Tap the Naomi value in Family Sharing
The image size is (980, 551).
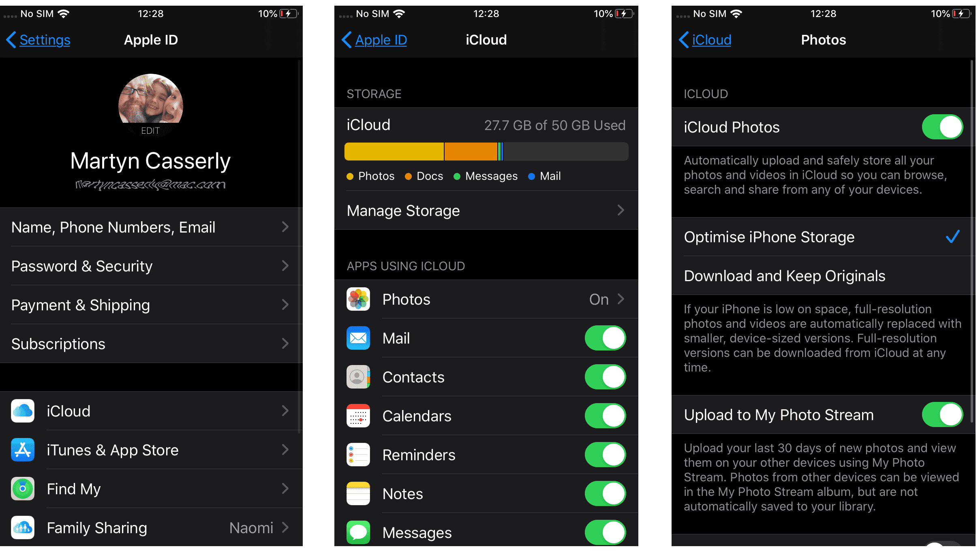pyautogui.click(x=251, y=528)
